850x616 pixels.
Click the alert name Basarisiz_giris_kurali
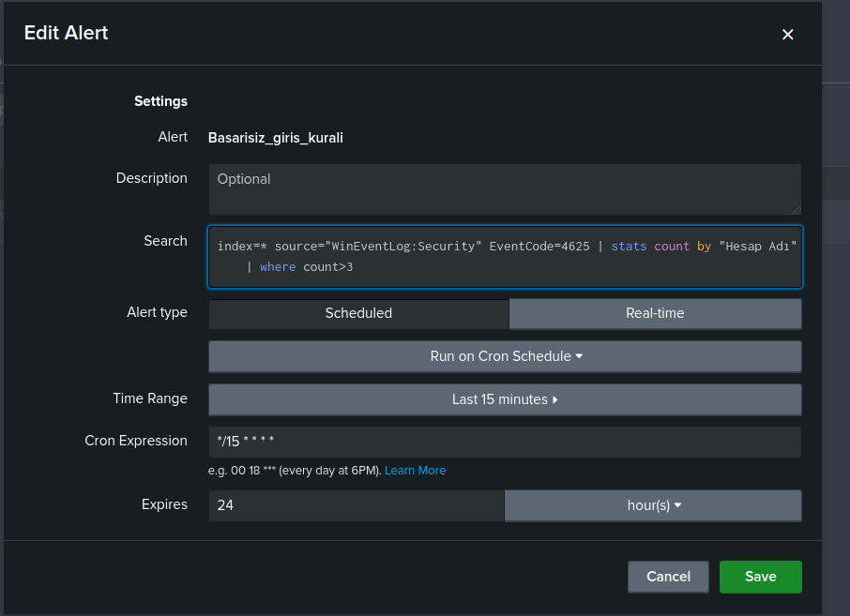point(276,138)
